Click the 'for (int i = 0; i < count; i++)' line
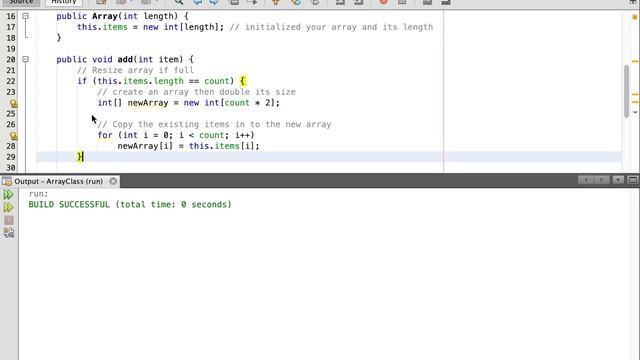The image size is (640, 360). pos(176,135)
